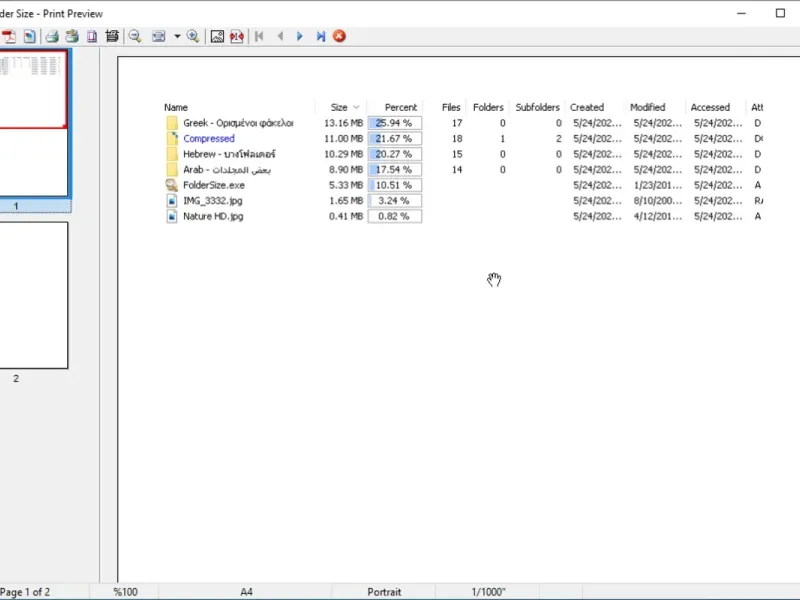Image resolution: width=800 pixels, height=600 pixels.
Task: Click the page width zoom icon
Action: click(158, 36)
